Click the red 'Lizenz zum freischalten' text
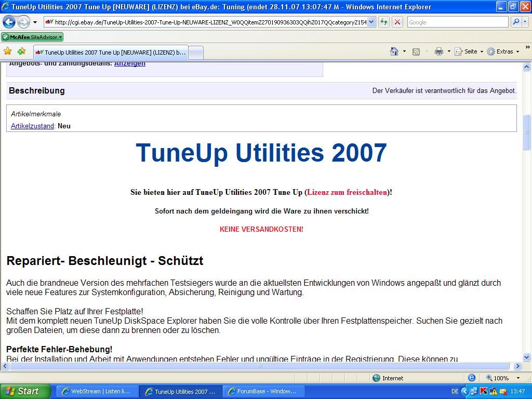532x399 pixels. click(x=347, y=192)
